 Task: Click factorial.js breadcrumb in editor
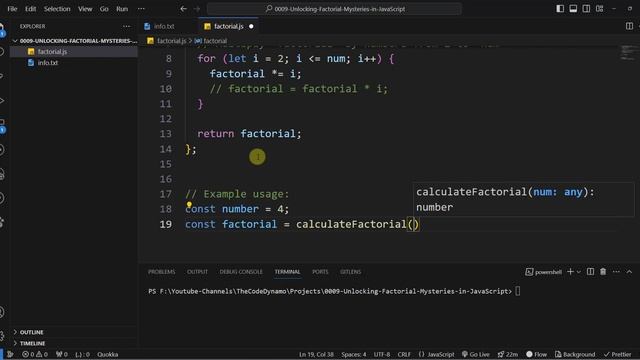point(167,41)
